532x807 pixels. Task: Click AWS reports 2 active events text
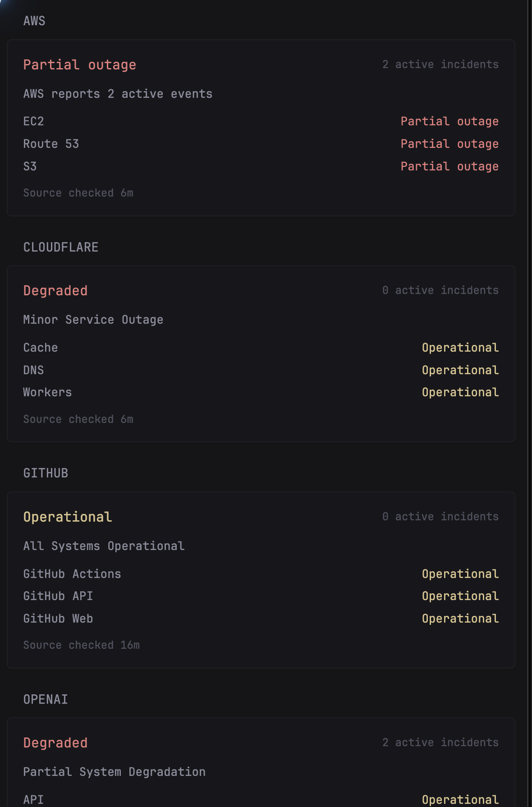point(118,94)
